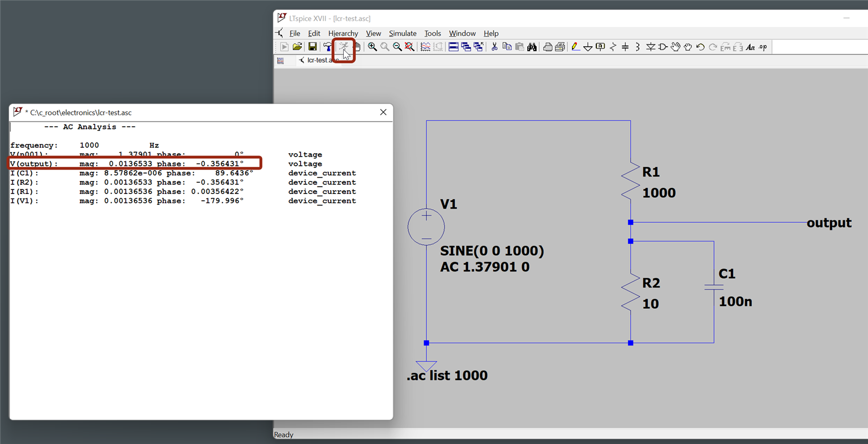868x444 pixels.
Task: Click the Redo arrow icon
Action: click(x=713, y=47)
